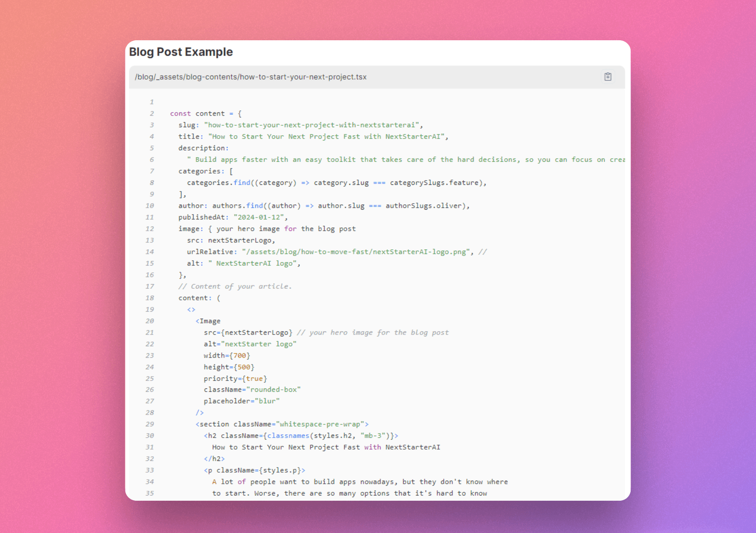The width and height of the screenshot is (756, 533).
Task: Click the find method on line 8
Action: [x=242, y=183]
